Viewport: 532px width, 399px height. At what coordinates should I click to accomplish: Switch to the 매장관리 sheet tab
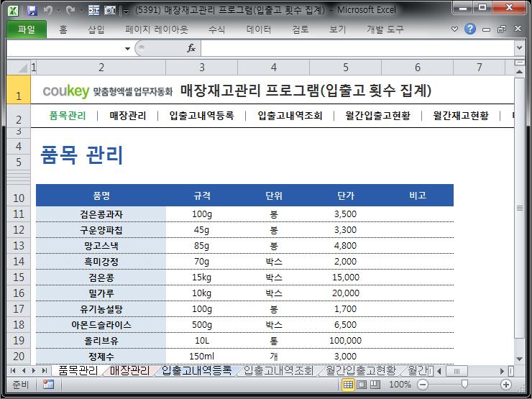129,370
